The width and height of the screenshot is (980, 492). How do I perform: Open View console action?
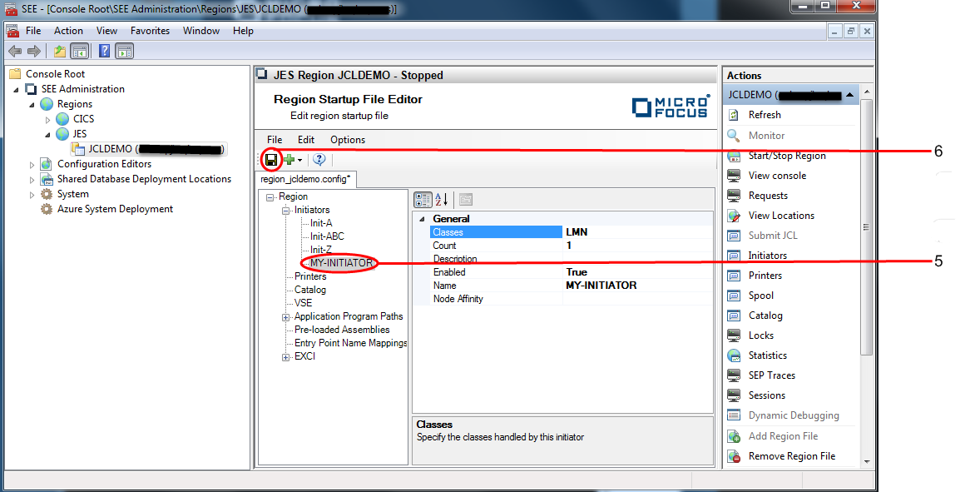pyautogui.click(x=777, y=176)
